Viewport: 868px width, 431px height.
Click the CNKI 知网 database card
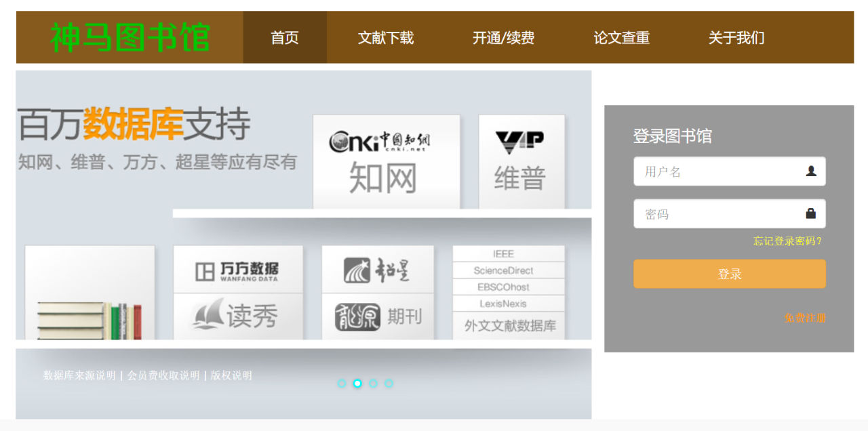387,161
